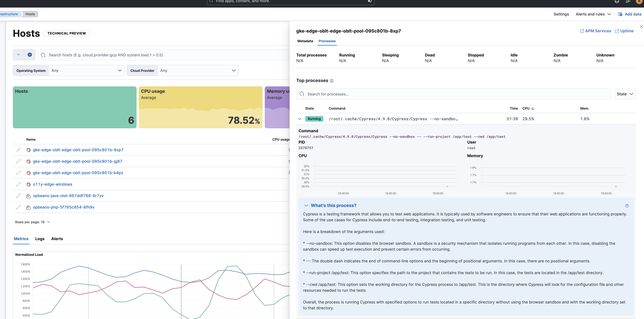Open APM Services link
This screenshot has width=644, height=319.
[596, 31]
